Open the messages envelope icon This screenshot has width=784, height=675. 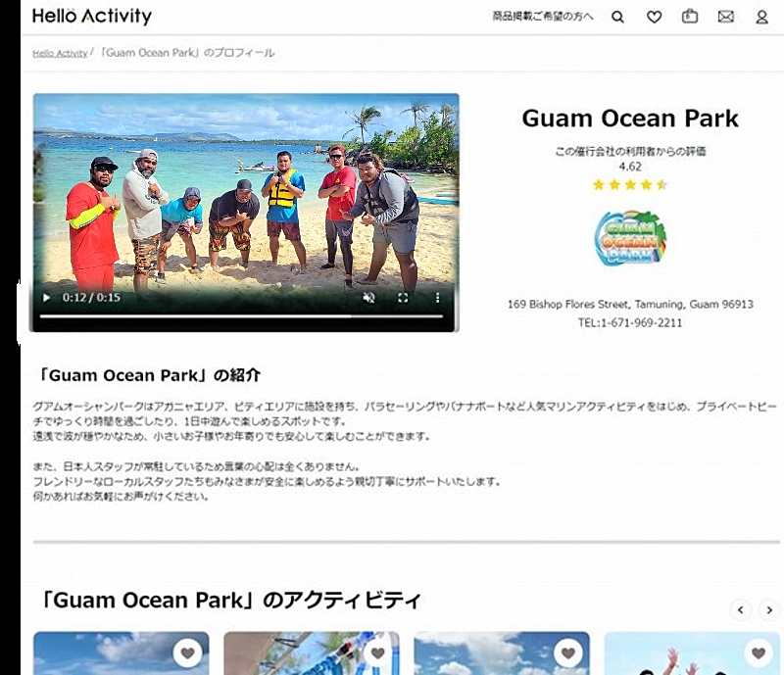point(726,17)
